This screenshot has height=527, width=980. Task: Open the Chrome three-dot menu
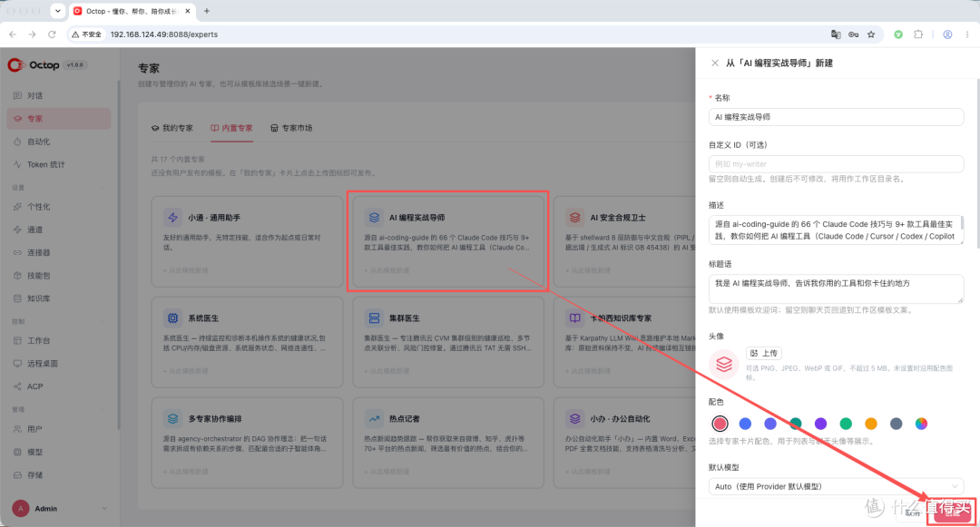[968, 34]
